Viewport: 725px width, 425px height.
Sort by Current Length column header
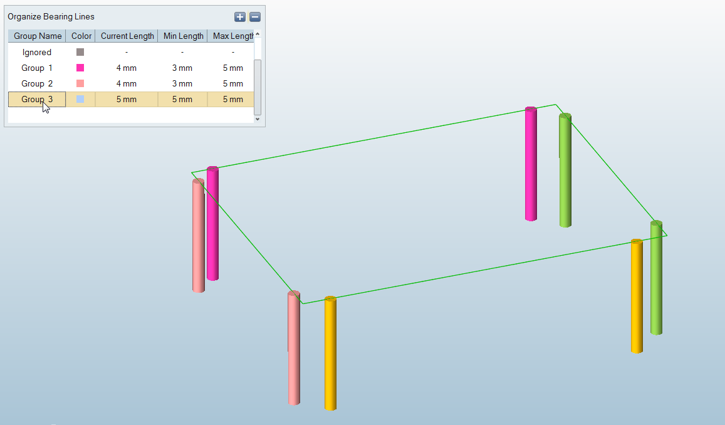[127, 36]
